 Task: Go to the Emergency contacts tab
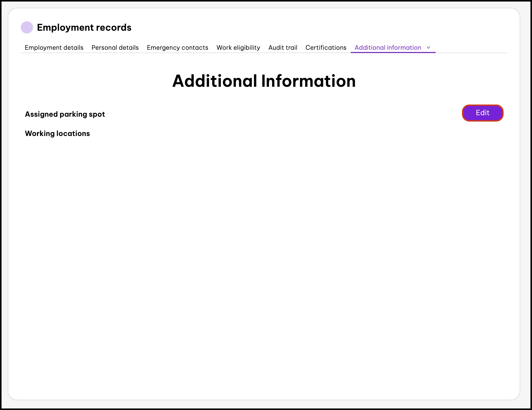click(177, 47)
